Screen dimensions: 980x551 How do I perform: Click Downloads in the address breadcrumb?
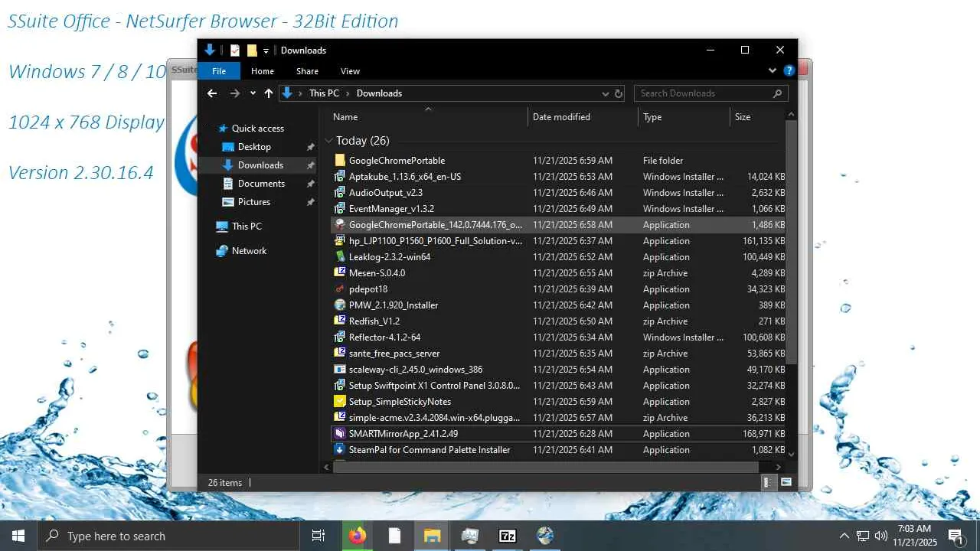tap(379, 93)
